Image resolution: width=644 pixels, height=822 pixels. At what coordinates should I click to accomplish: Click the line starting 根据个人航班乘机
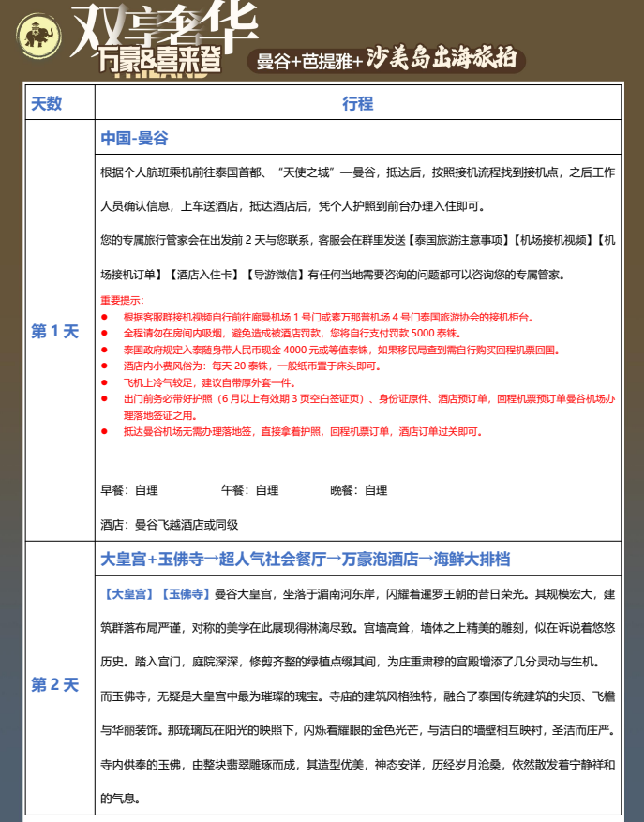click(x=358, y=172)
